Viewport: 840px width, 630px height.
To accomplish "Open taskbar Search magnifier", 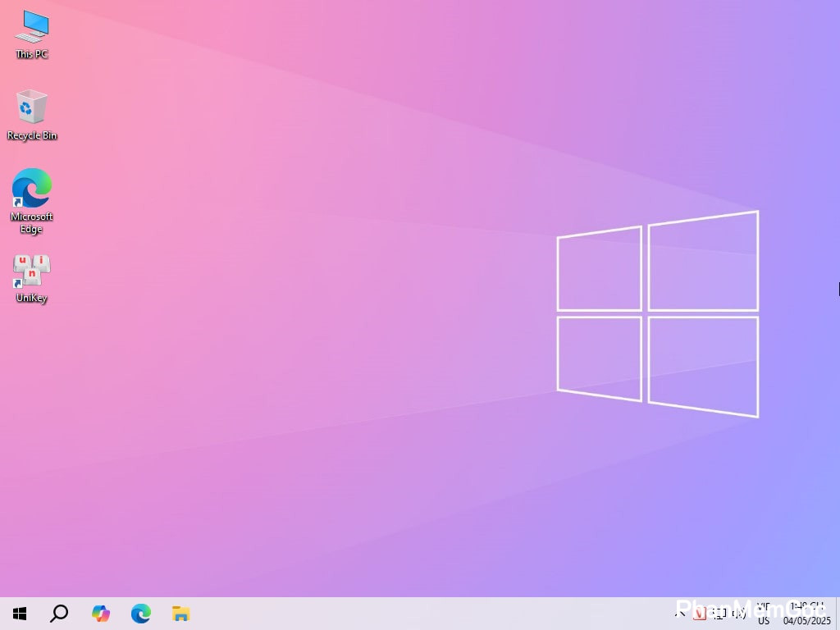I will (59, 614).
